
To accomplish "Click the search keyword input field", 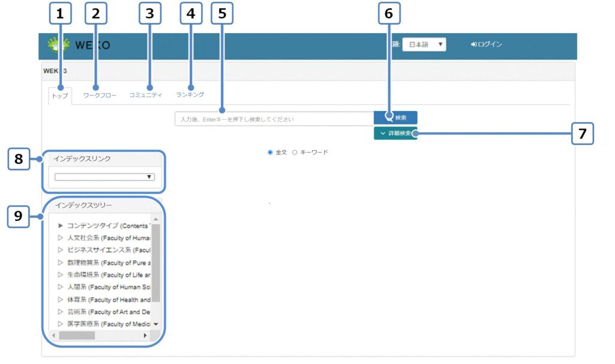I will [274, 119].
